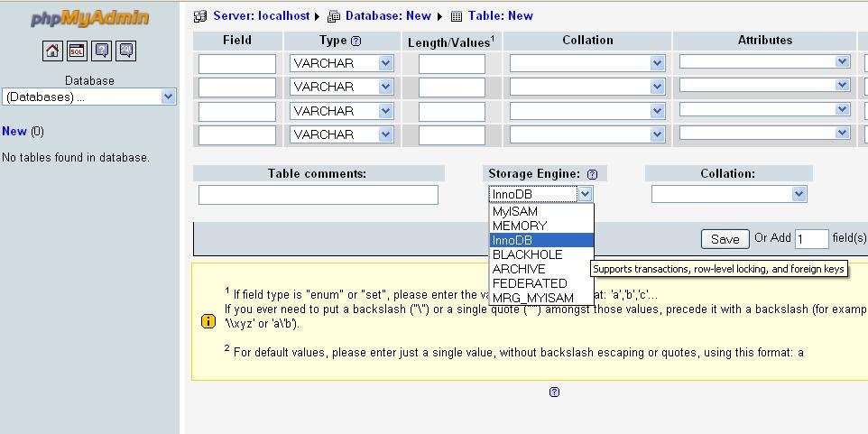The image size is (868, 434).
Task: Follow the Server: localhost breadcrumb link
Action: pos(262,16)
